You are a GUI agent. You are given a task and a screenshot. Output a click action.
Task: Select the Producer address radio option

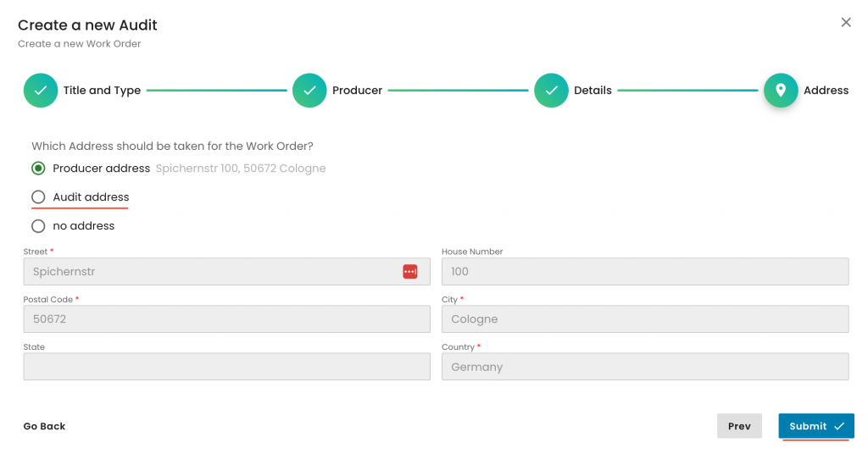(38, 169)
